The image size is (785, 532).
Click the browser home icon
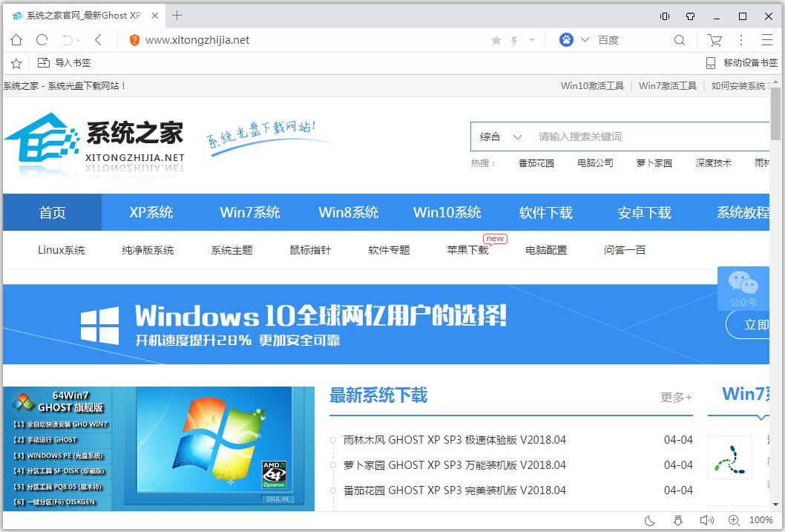(16, 40)
